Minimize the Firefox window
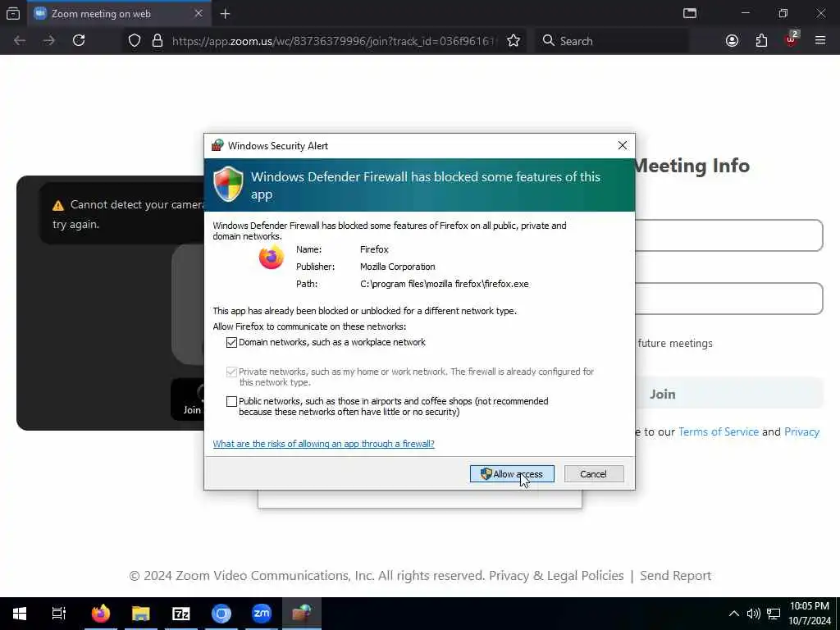This screenshot has width=840, height=630. pyautogui.click(x=745, y=13)
